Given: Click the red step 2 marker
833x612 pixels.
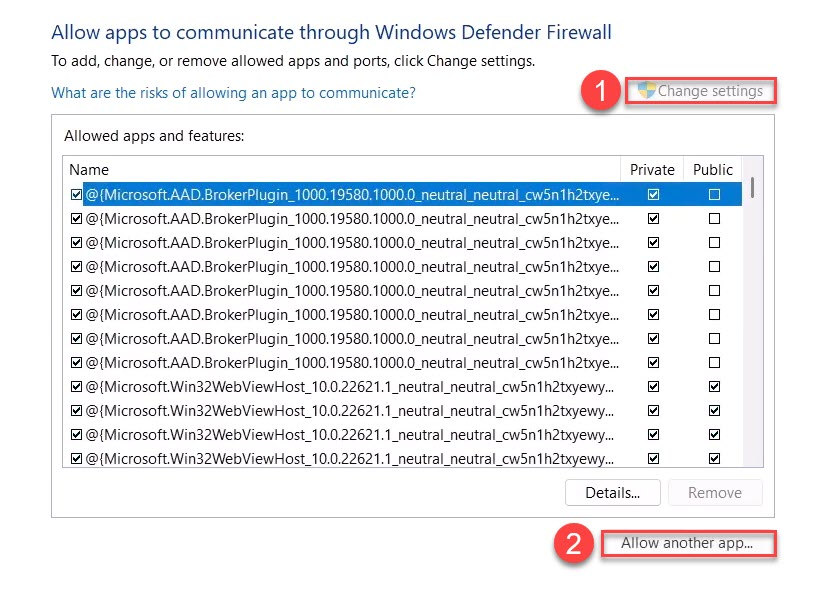Looking at the screenshot, I should (x=573, y=546).
